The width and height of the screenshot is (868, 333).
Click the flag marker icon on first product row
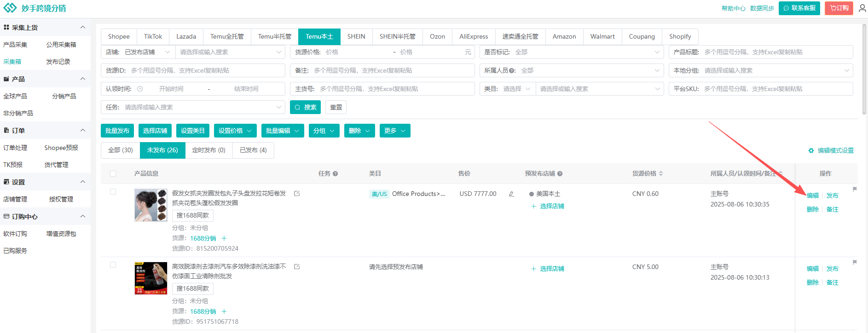pos(855,189)
